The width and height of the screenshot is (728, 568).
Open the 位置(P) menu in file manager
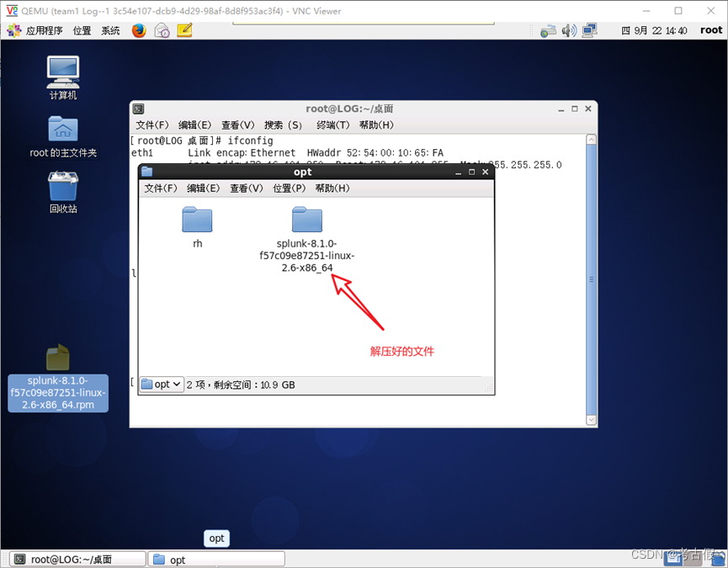coord(289,188)
